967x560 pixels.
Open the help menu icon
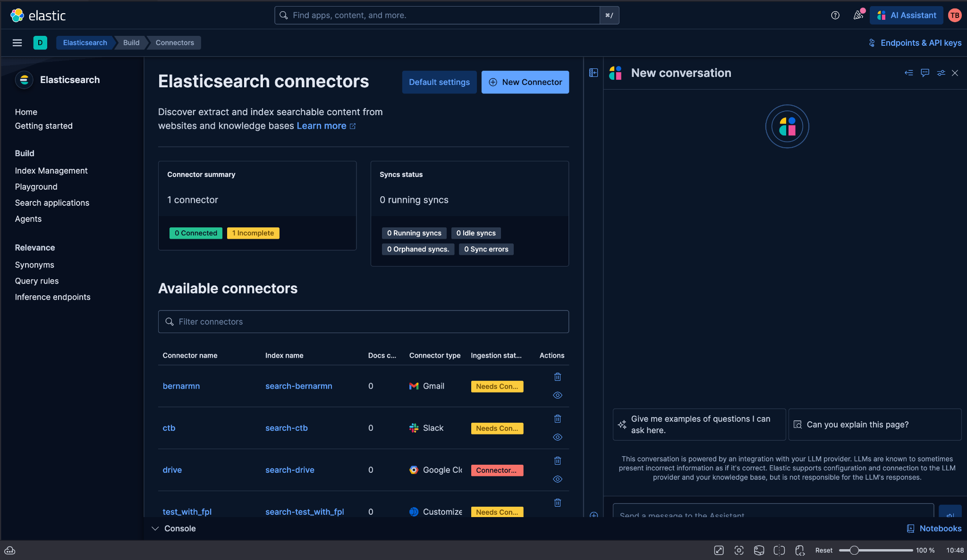tap(835, 15)
